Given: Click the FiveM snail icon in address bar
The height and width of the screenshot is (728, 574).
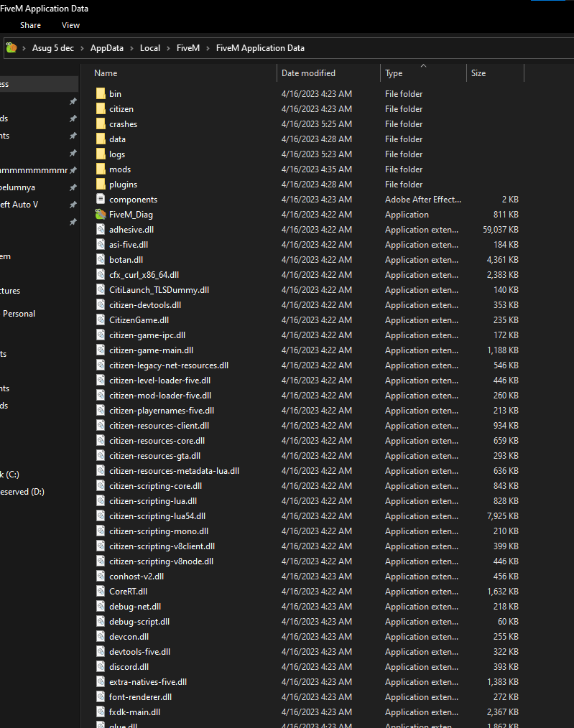Looking at the screenshot, I should pyautogui.click(x=11, y=48).
